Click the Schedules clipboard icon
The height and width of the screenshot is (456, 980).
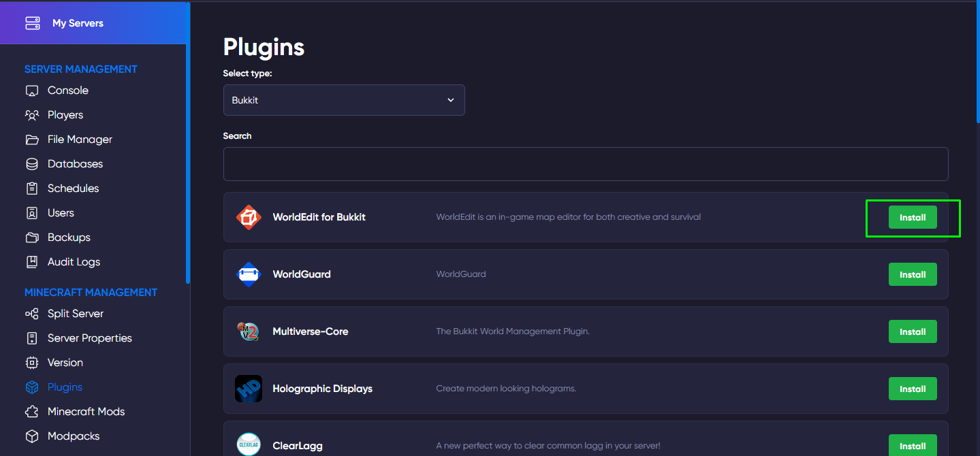(x=32, y=189)
